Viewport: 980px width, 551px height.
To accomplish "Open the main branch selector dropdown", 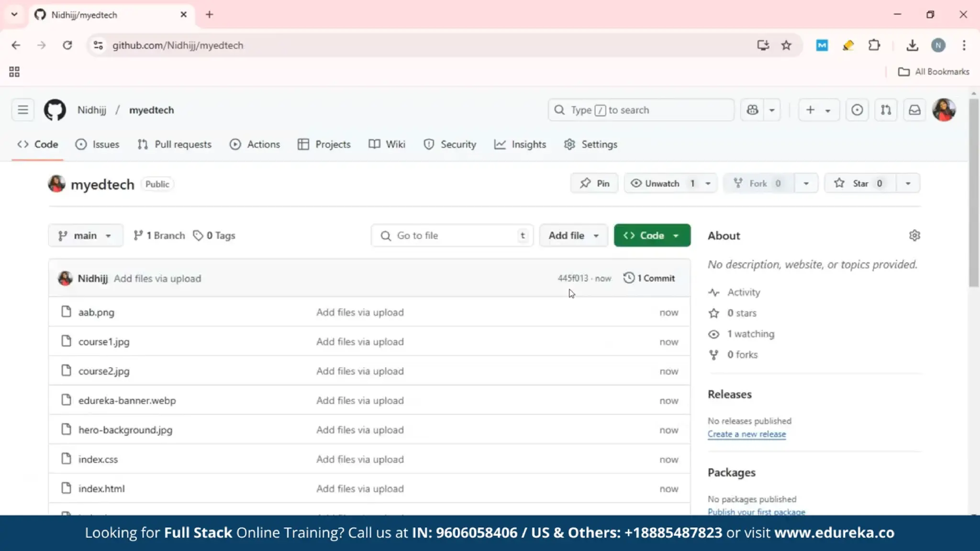I will (86, 235).
